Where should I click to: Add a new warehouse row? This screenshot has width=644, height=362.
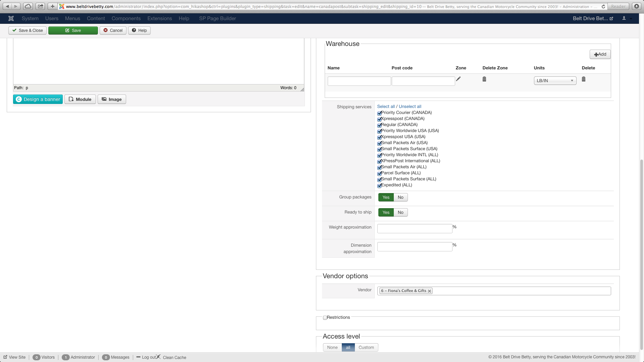[600, 54]
